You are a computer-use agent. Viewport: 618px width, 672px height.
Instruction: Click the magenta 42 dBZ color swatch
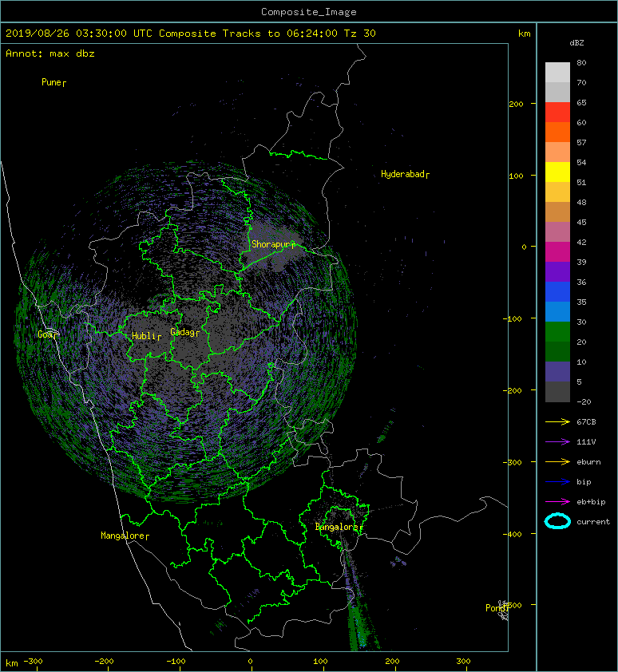coord(557,252)
